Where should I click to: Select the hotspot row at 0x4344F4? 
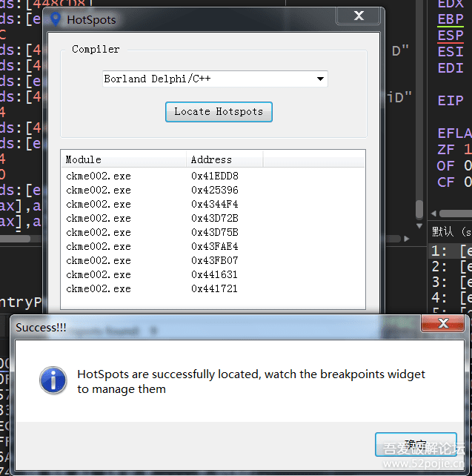213,205
